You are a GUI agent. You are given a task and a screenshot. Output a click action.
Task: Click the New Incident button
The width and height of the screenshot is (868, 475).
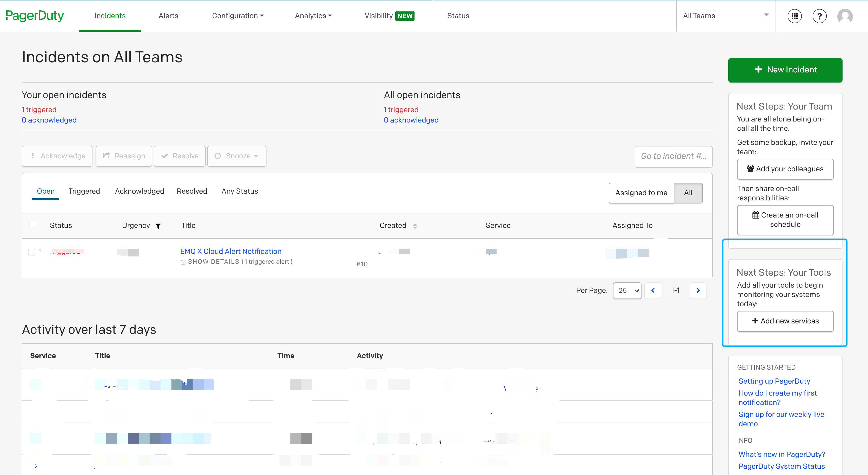785,70
